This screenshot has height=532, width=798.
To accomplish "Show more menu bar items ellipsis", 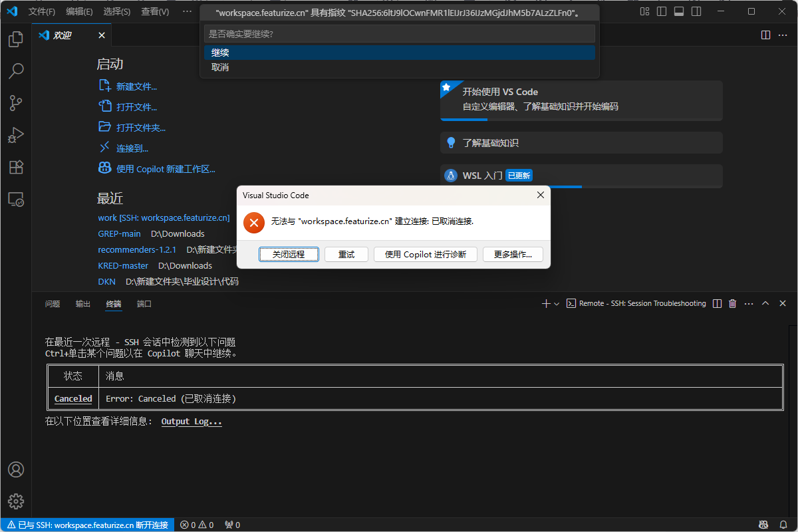I will [187, 11].
